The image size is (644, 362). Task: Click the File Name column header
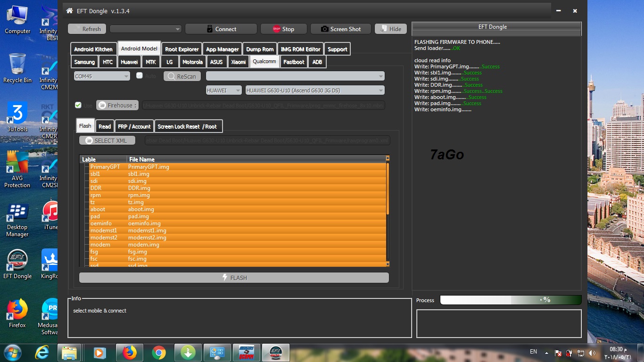(256, 159)
